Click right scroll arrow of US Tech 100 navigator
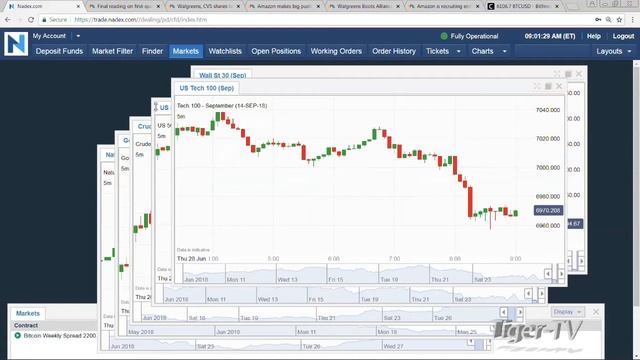 pyautogui.click(x=561, y=274)
